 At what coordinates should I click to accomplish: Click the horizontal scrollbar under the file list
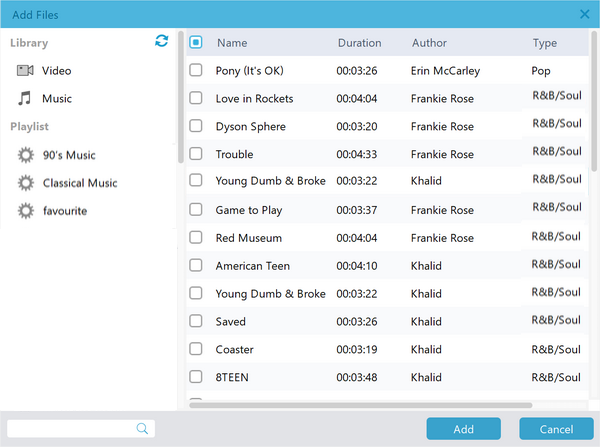point(360,405)
